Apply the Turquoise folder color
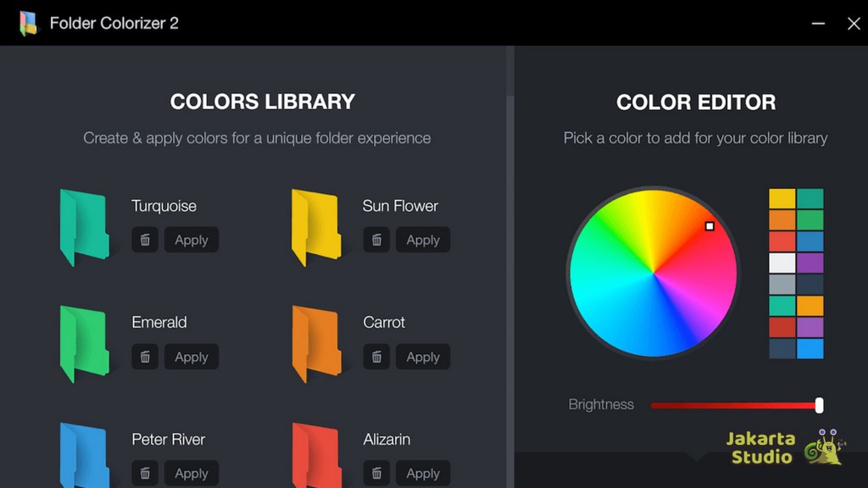 click(x=191, y=240)
